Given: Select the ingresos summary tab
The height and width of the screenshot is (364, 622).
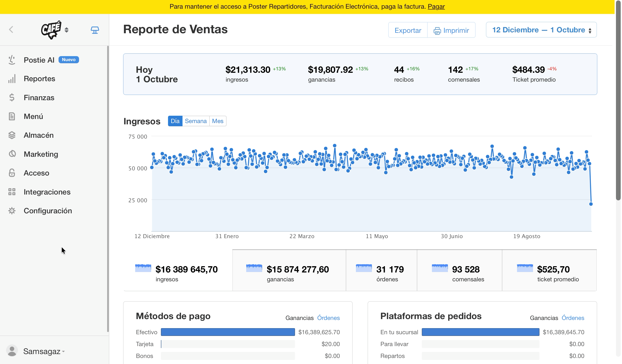Looking at the screenshot, I should 178,270.
